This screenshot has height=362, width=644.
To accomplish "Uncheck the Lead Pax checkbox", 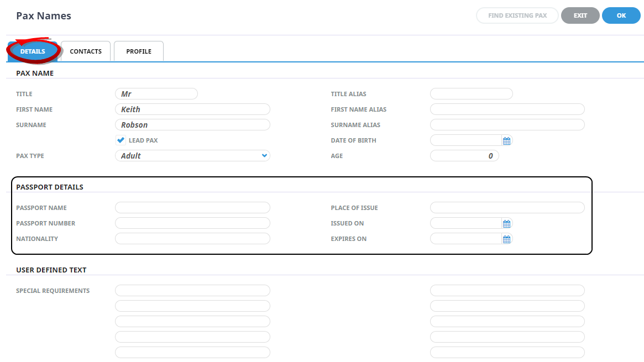I will tap(121, 140).
